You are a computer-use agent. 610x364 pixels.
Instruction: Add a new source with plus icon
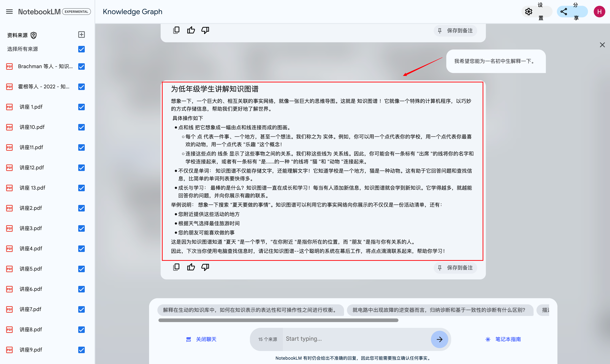(81, 35)
